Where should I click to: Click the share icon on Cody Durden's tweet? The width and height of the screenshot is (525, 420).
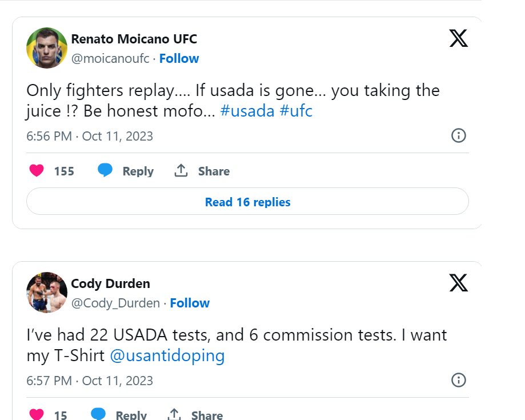(x=174, y=414)
